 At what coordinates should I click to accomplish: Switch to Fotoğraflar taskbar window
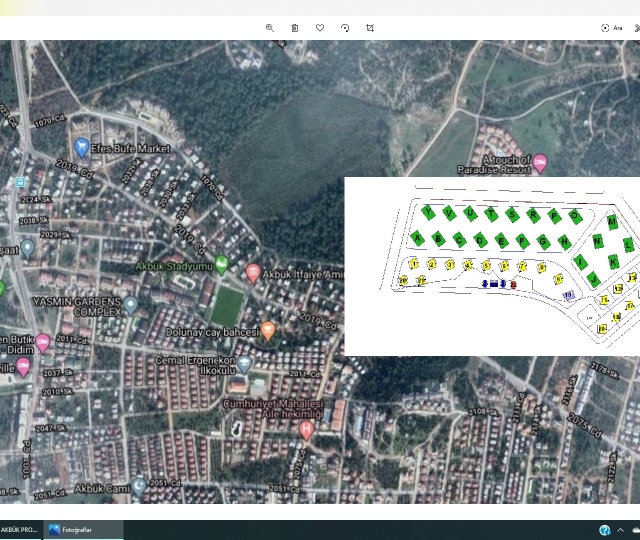(83, 530)
